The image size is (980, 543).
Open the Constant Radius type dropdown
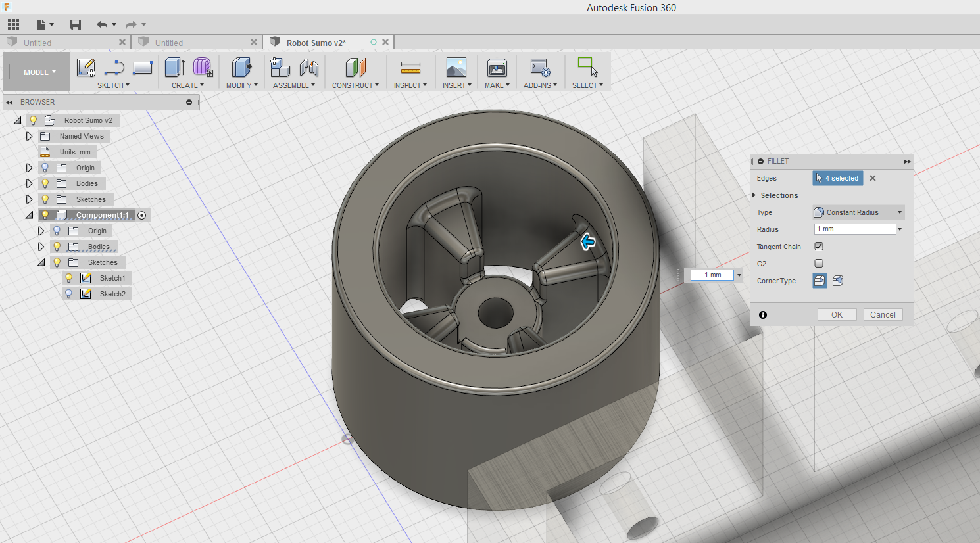pos(899,212)
